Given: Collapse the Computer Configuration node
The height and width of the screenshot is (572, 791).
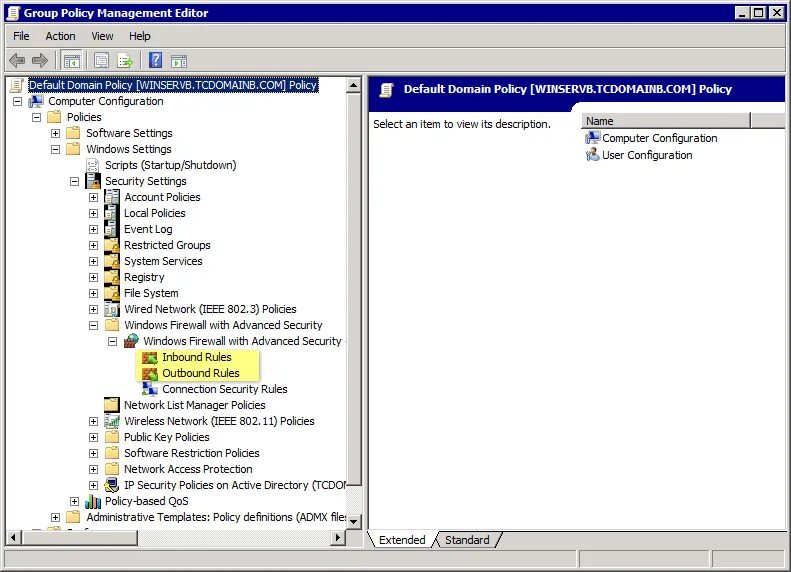Looking at the screenshot, I should 18,101.
